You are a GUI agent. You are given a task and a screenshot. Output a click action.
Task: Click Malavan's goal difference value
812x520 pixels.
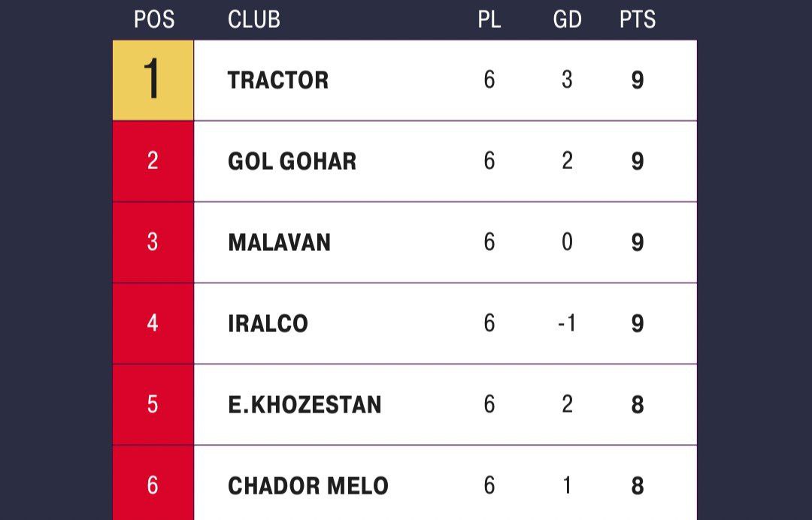[x=567, y=243]
